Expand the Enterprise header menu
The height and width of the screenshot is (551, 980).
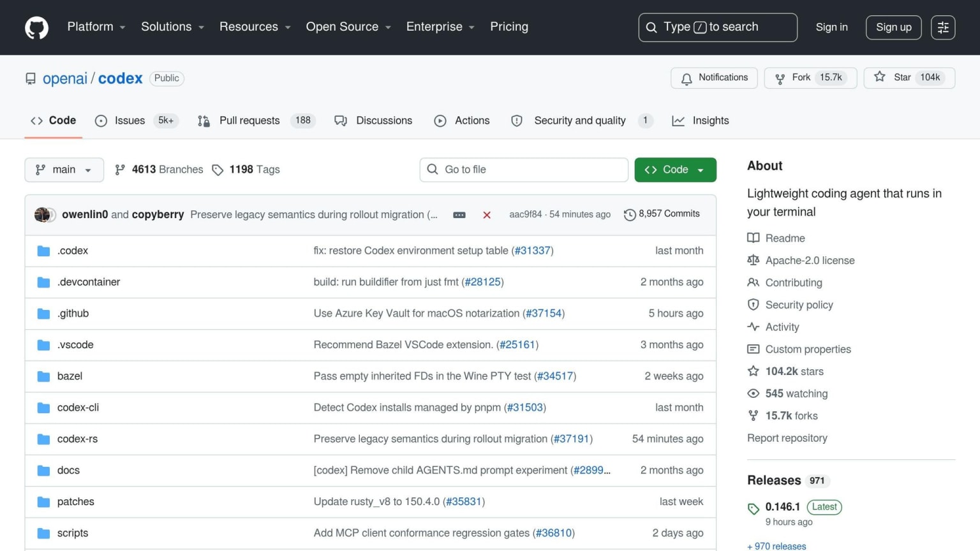(x=440, y=27)
